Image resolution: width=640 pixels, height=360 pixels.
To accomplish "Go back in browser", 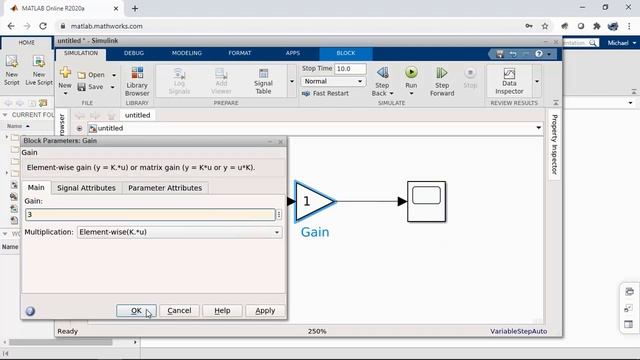I will 11,26.
